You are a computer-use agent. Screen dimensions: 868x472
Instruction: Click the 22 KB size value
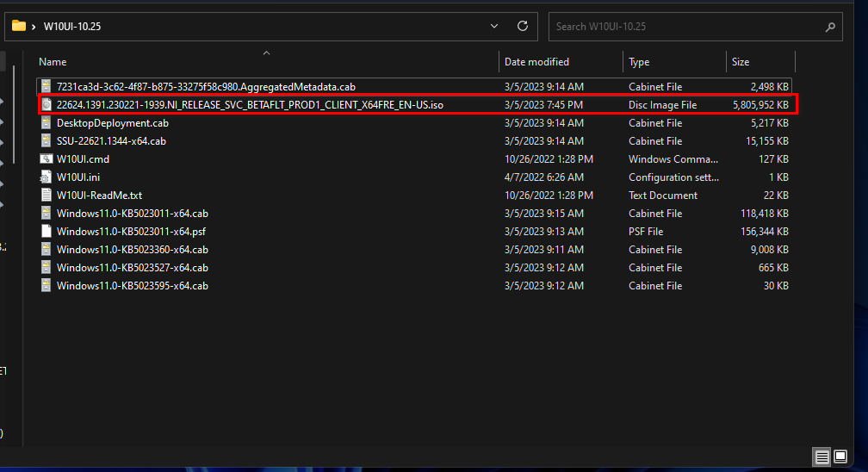coord(776,195)
